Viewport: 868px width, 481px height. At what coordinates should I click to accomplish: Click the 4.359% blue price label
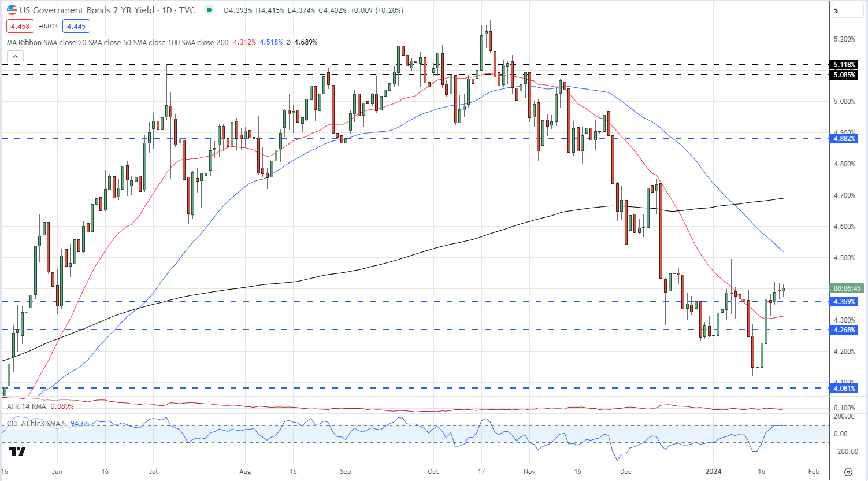point(844,302)
